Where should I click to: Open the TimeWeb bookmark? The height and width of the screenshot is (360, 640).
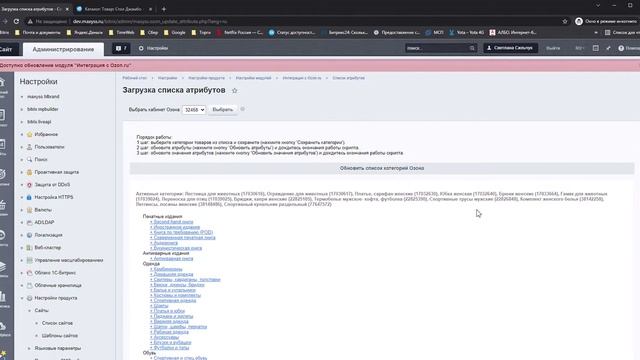pyautogui.click(x=122, y=32)
